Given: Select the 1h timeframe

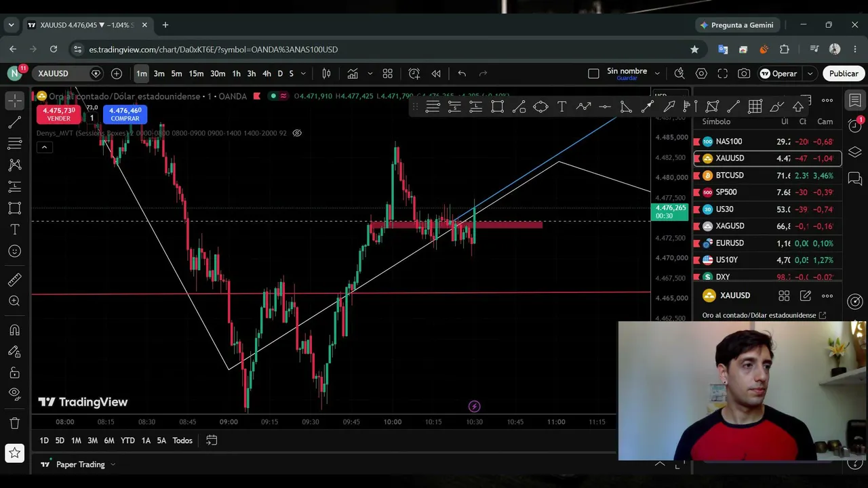Looking at the screenshot, I should pyautogui.click(x=236, y=73).
